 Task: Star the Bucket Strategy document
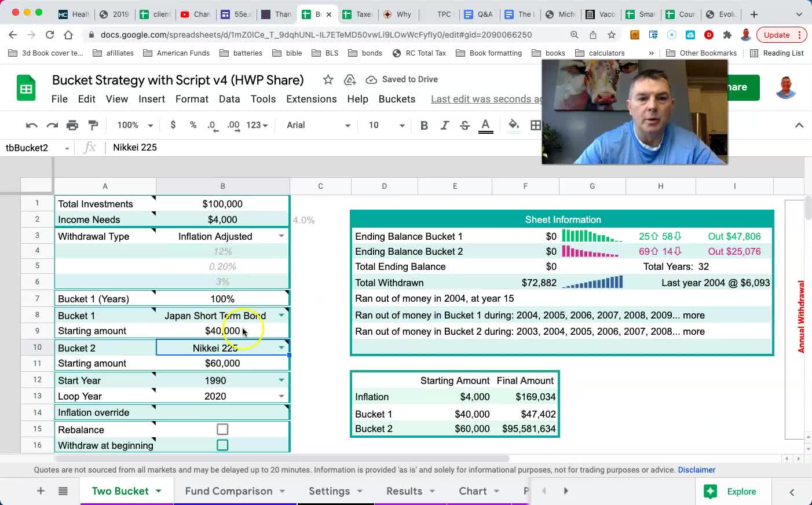328,80
